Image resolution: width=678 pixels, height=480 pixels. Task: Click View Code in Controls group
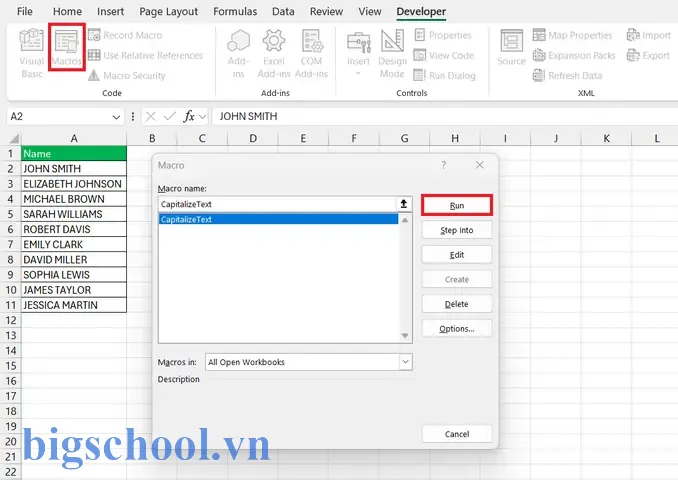tap(444, 55)
